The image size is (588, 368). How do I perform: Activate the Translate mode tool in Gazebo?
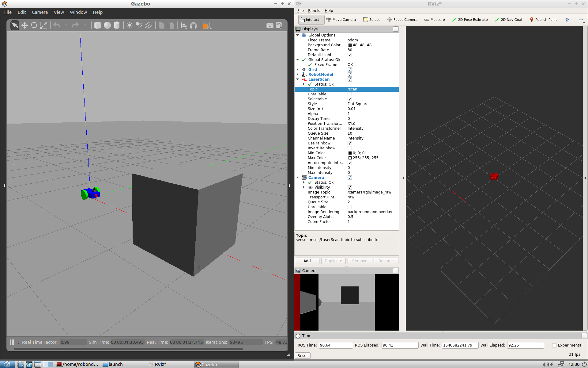pyautogui.click(x=24, y=25)
